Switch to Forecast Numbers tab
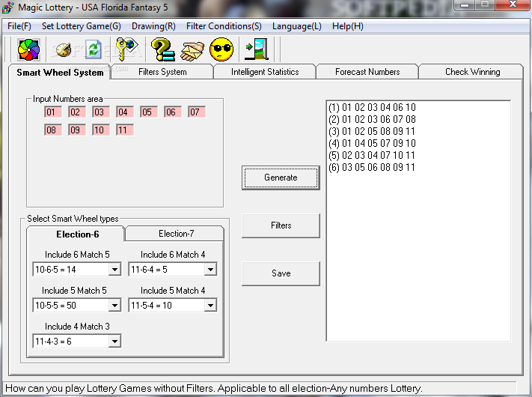532x397 pixels. pyautogui.click(x=367, y=72)
